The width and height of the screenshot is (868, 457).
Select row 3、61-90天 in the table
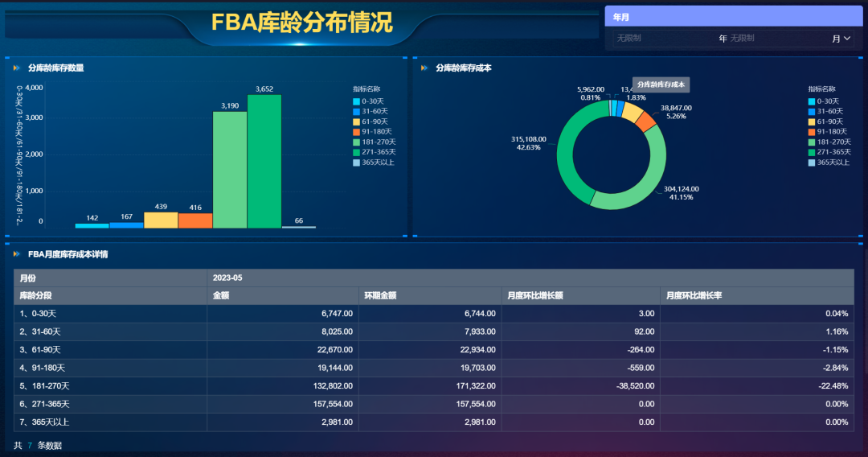pyautogui.click(x=434, y=349)
